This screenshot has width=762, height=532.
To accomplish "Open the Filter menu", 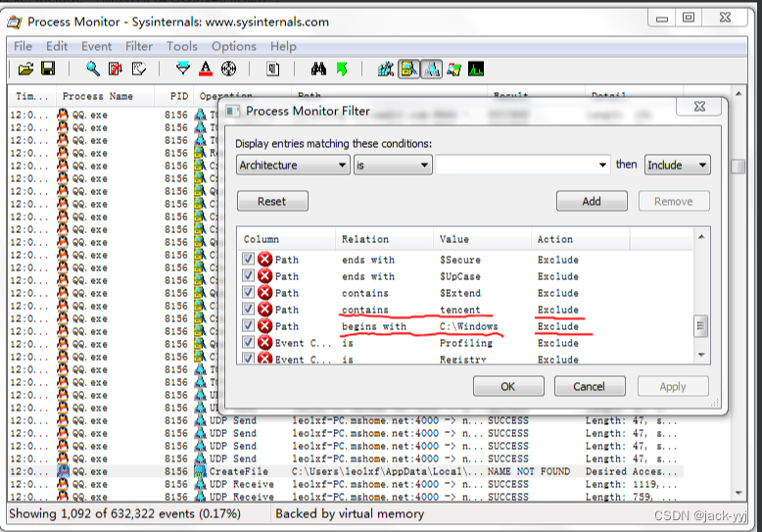I will click(139, 46).
